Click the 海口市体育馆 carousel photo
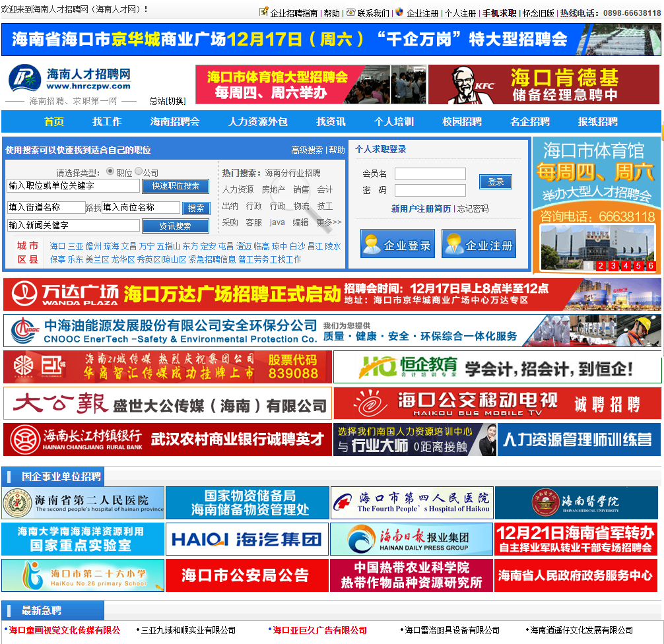 click(x=599, y=248)
